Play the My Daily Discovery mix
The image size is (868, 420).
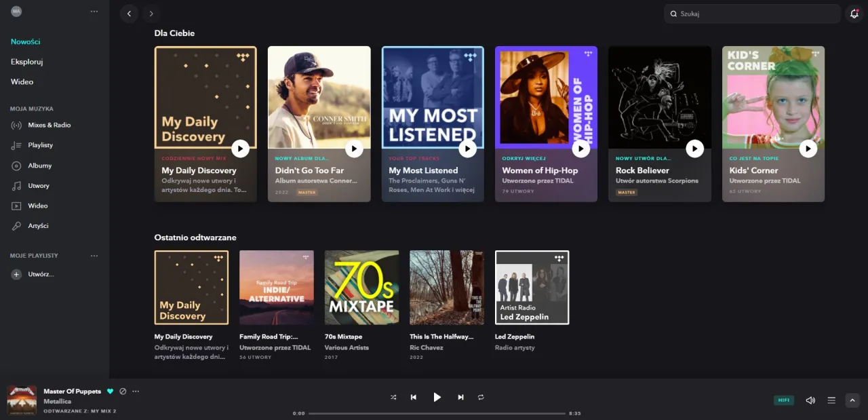point(241,149)
